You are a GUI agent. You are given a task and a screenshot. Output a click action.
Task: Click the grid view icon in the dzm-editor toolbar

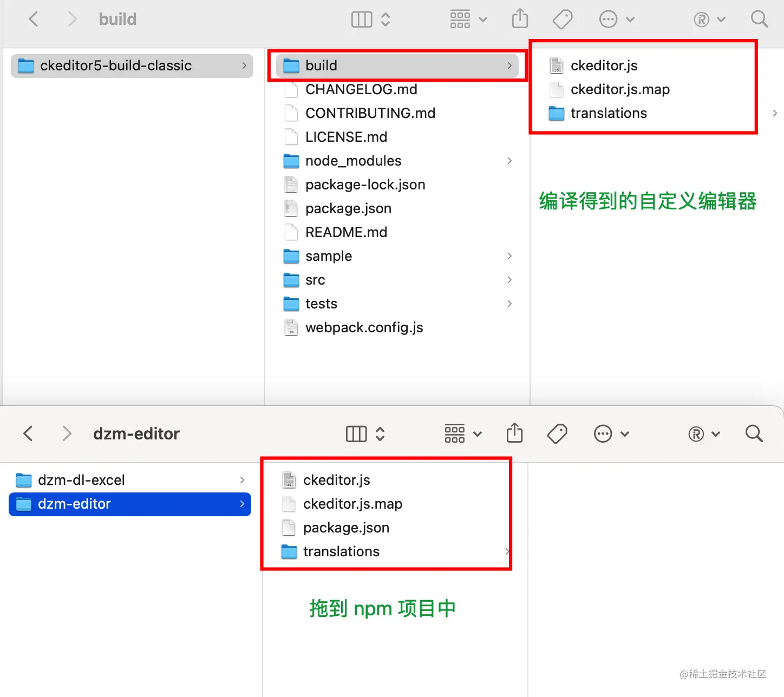[x=454, y=433]
